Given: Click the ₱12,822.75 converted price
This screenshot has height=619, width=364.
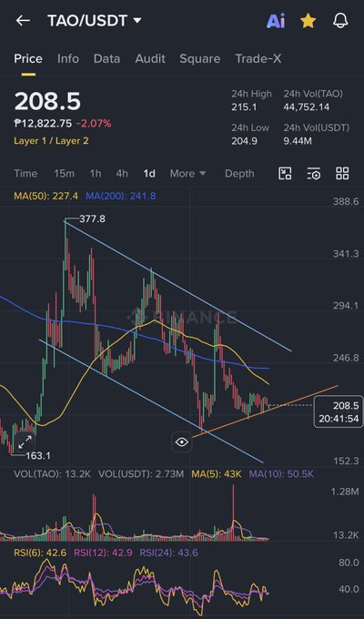Looking at the screenshot, I should coord(43,124).
